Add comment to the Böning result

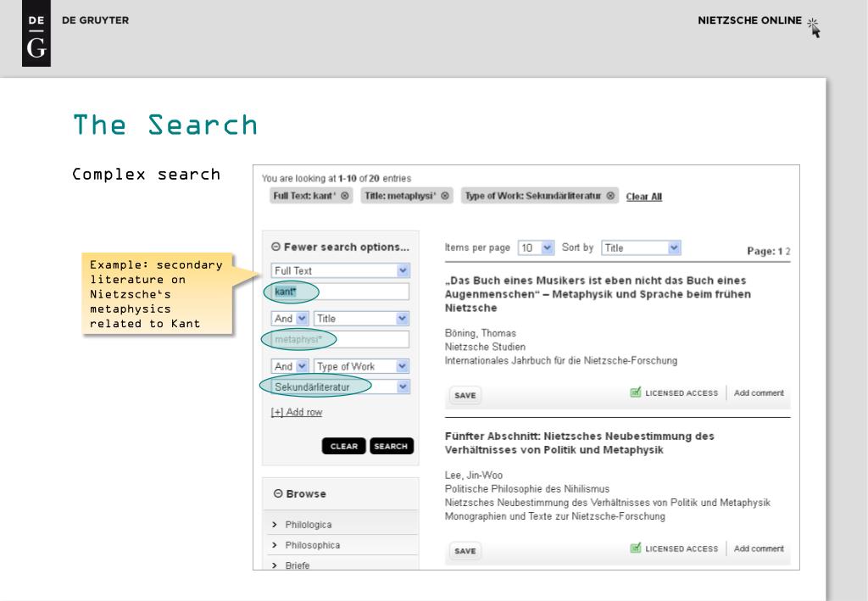(759, 393)
